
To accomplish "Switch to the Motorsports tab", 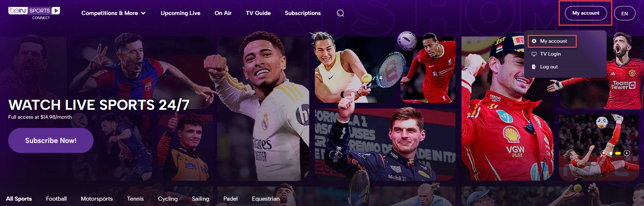I will [x=97, y=199].
